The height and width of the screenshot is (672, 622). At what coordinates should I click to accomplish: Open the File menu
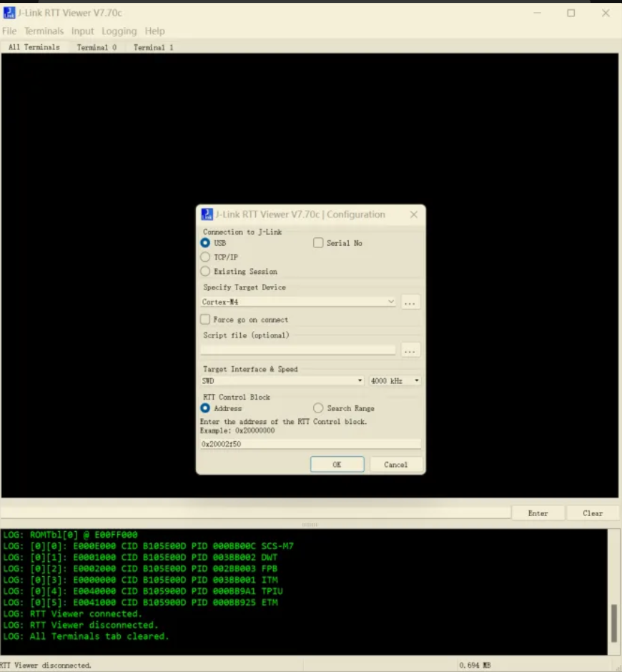(9, 31)
